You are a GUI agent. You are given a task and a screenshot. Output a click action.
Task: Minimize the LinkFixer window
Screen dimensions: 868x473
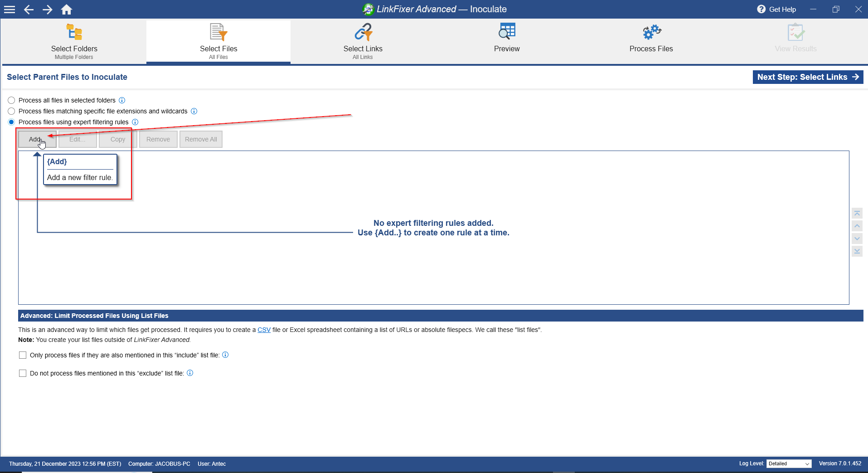[813, 9]
